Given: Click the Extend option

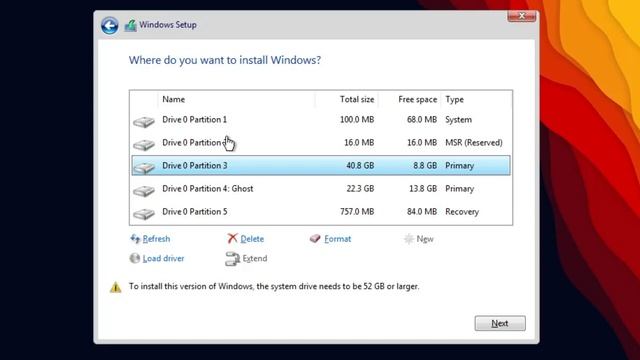Looking at the screenshot, I should [x=255, y=258].
